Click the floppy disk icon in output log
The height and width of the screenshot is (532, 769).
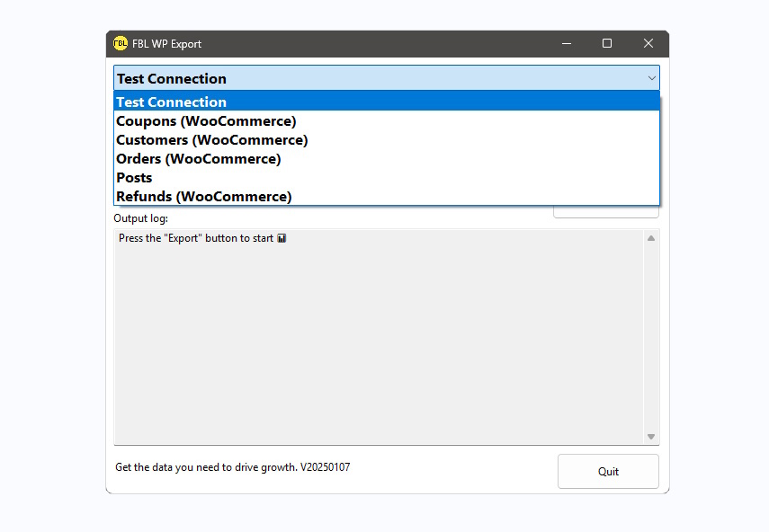pyautogui.click(x=282, y=239)
